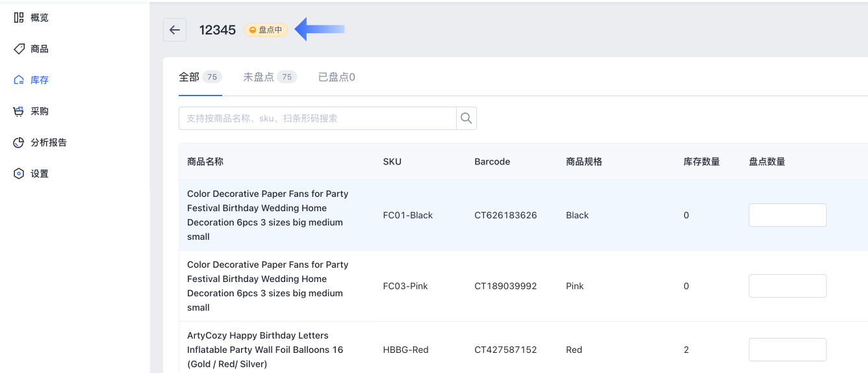The width and height of the screenshot is (868, 373).
Task: Click barcode CT189039992
Action: pyautogui.click(x=506, y=286)
